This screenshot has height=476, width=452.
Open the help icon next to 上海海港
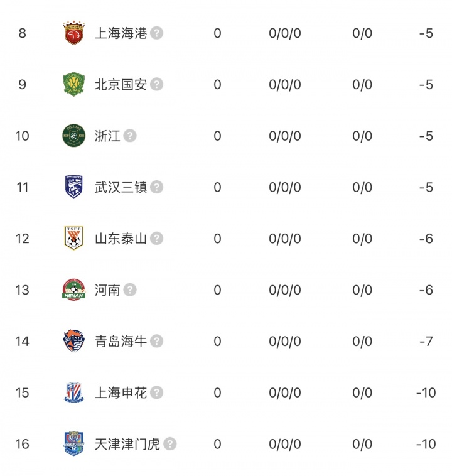pyautogui.click(x=157, y=33)
